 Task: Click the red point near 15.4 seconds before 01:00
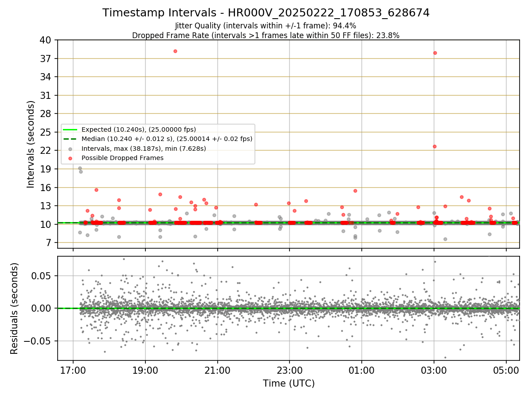click(x=355, y=191)
